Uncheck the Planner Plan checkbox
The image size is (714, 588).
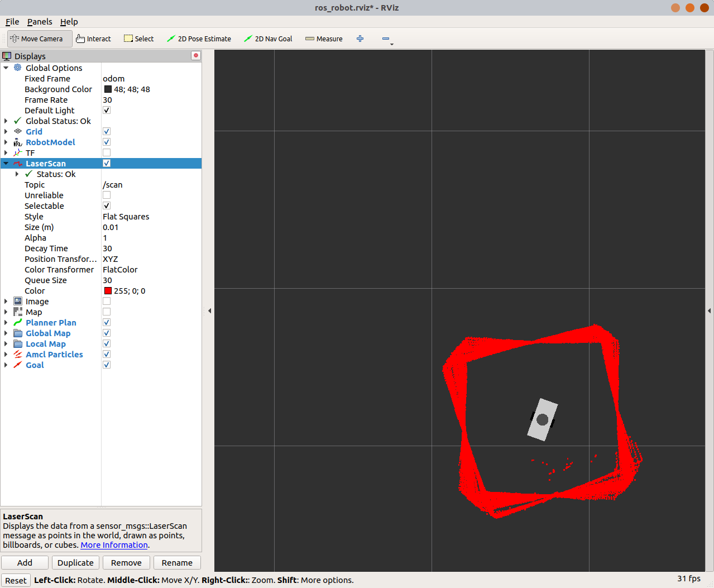[x=107, y=322]
